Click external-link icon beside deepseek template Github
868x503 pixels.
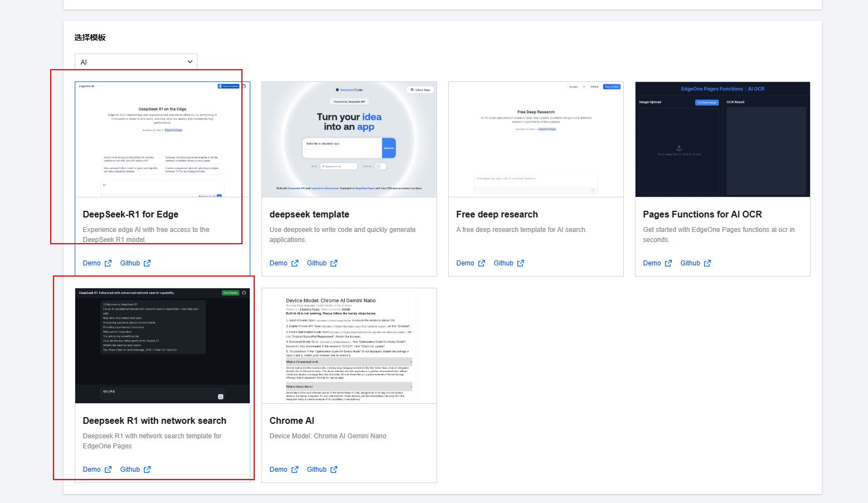pyautogui.click(x=334, y=263)
